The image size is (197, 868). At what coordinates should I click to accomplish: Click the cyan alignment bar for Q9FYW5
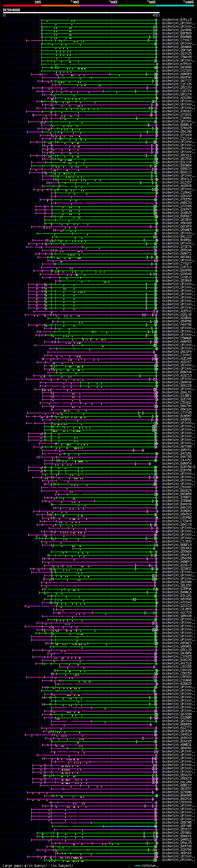(130, 826)
